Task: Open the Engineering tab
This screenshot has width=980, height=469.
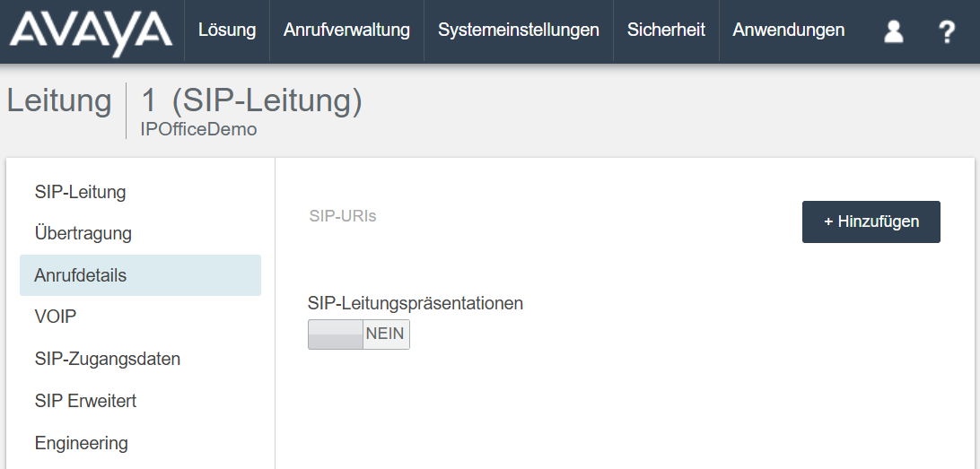Action: tap(82, 443)
